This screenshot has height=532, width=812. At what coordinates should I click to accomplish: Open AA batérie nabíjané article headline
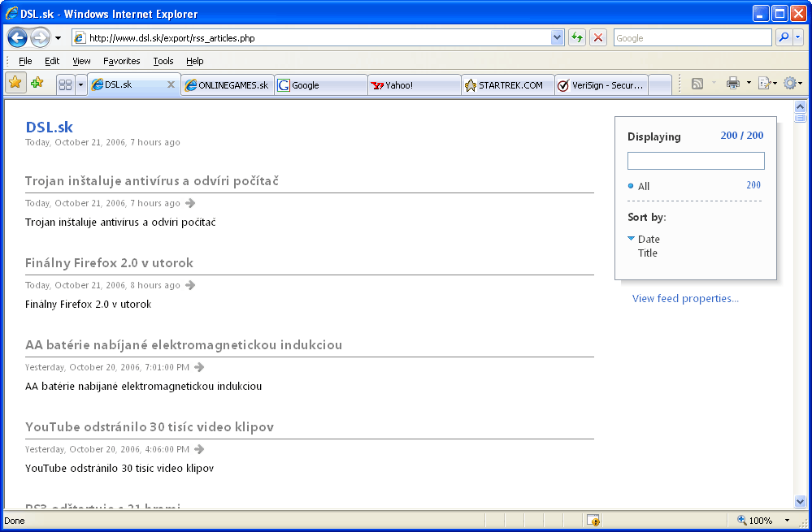(x=184, y=344)
